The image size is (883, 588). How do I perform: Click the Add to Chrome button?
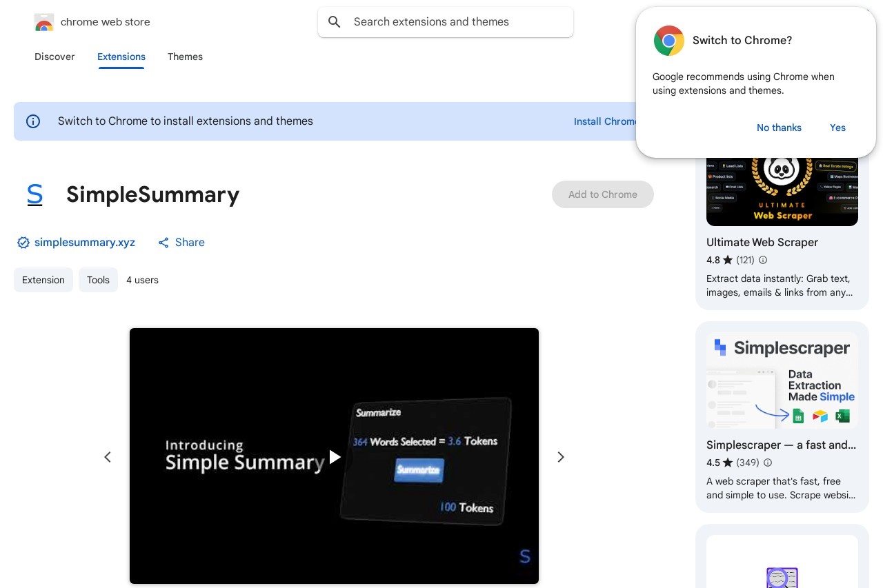point(603,194)
